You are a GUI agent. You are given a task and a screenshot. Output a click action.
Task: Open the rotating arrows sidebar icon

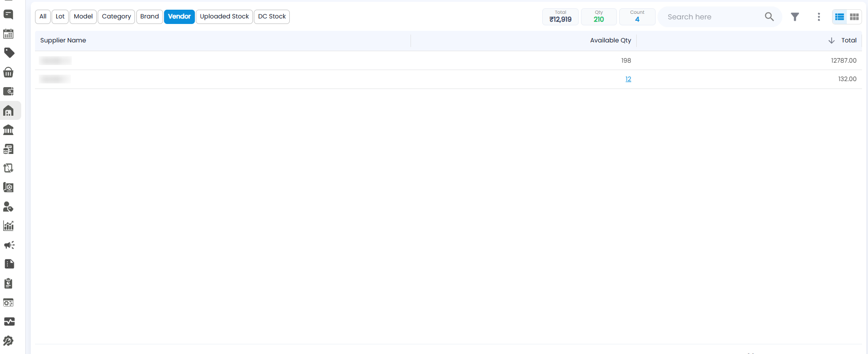(8, 168)
